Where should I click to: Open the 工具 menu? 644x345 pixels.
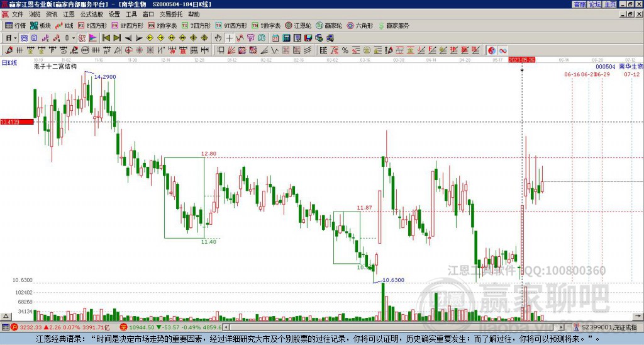131,14
